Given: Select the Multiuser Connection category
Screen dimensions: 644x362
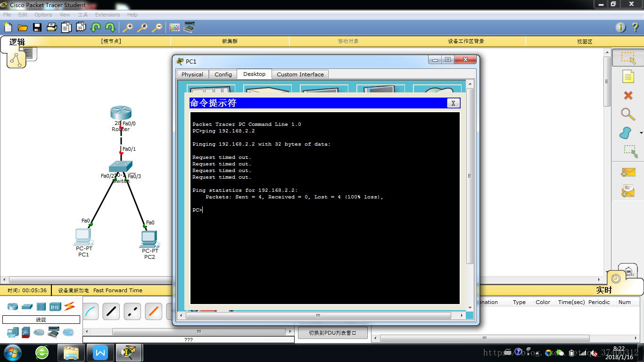Looking at the screenshot, I should (x=68, y=332).
